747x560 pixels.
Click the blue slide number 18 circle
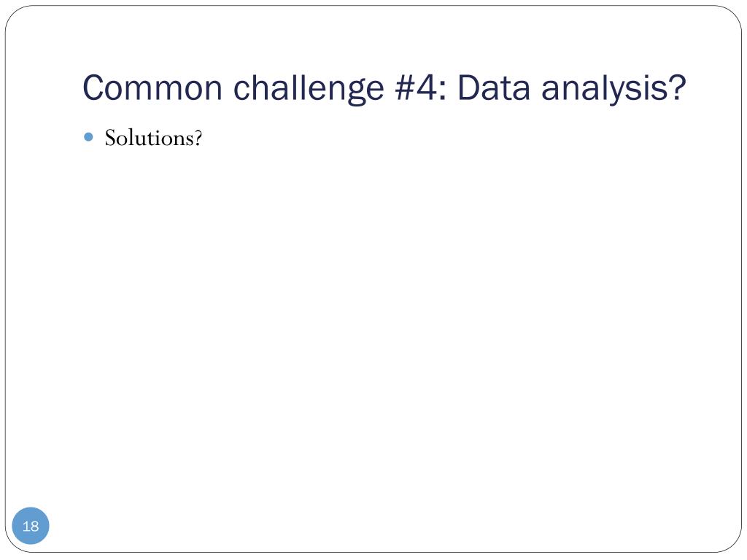click(31, 526)
